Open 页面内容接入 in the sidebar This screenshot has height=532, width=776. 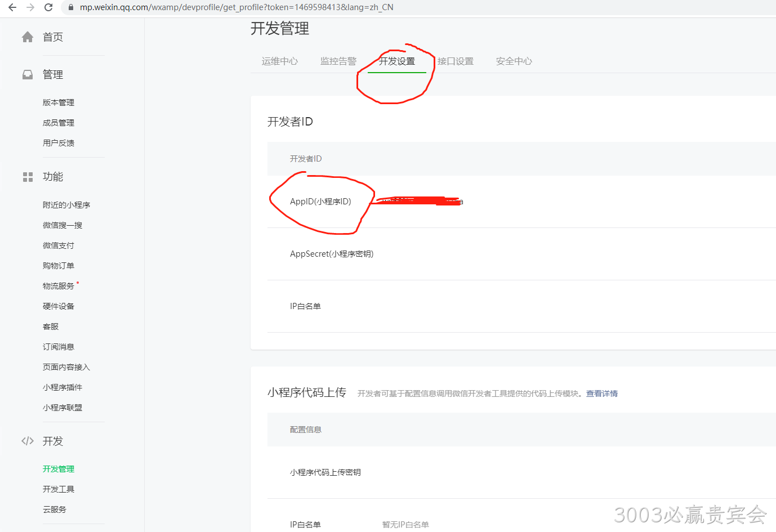(66, 367)
